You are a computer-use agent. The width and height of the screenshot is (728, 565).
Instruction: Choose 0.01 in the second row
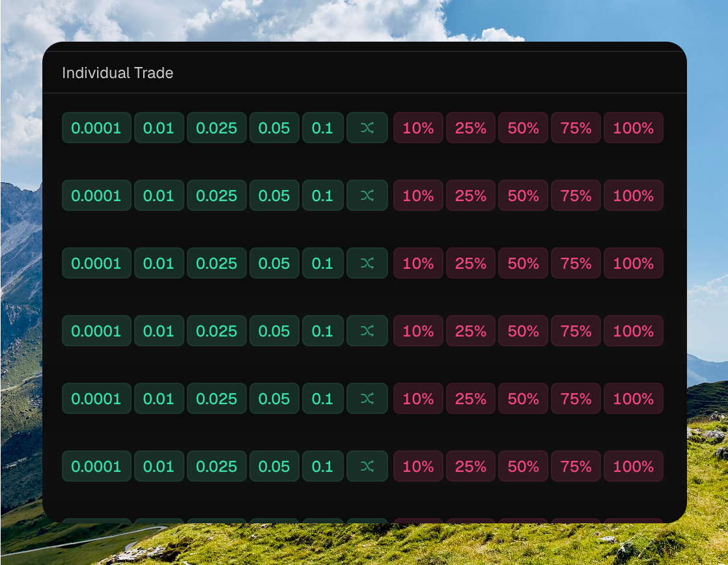tap(159, 195)
